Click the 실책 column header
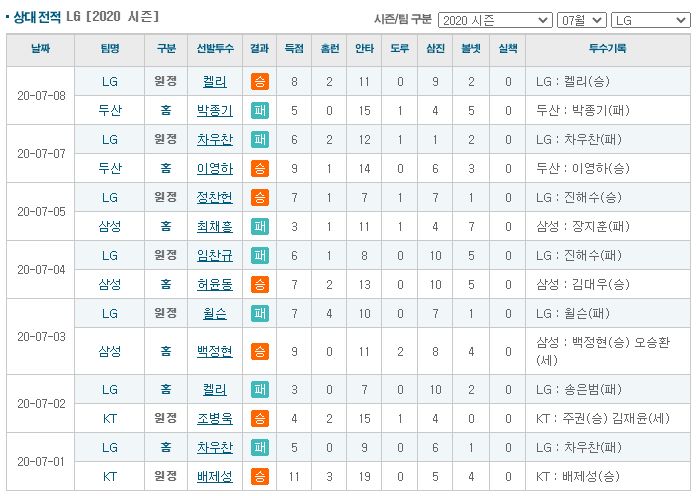 coord(508,48)
